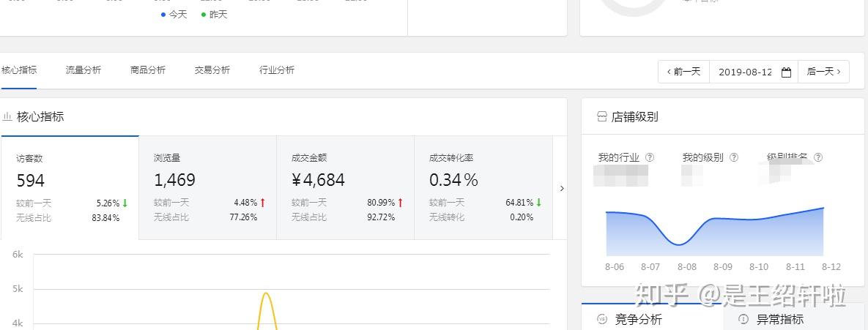
Task: Switch to the 行业分析 tab
Action: pos(277,70)
